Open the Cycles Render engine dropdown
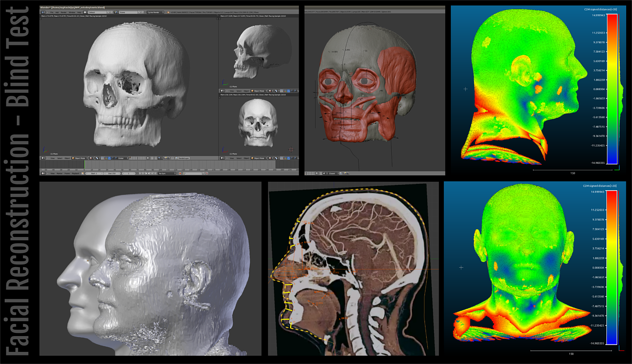Image resolution: width=632 pixels, height=364 pixels. click(155, 12)
